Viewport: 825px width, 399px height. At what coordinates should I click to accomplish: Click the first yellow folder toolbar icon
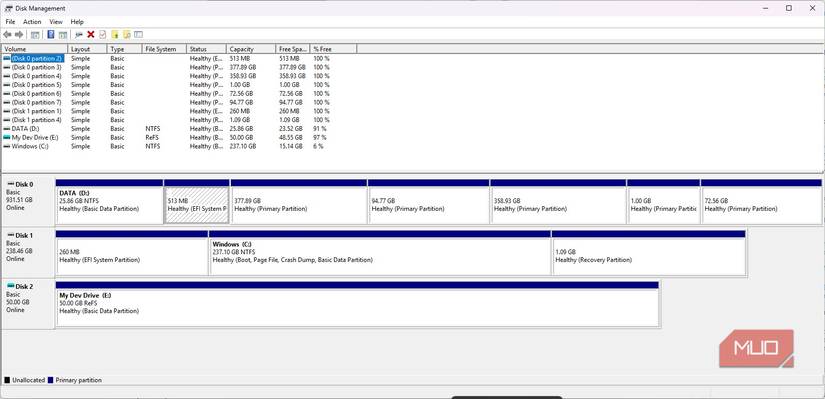(115, 35)
